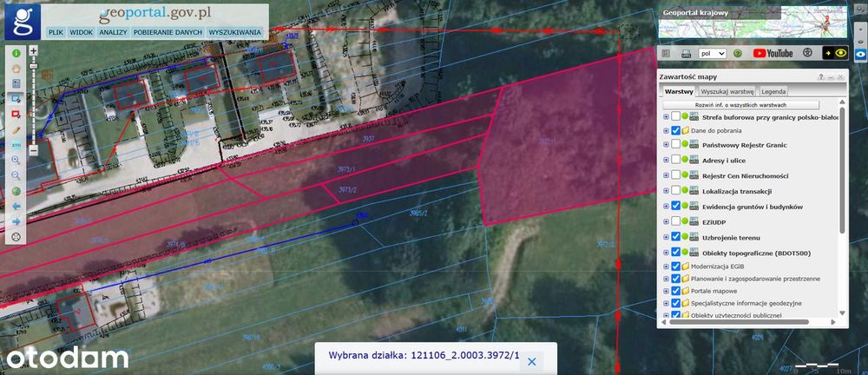Image resolution: width=868 pixels, height=375 pixels.
Task: Open the pol language dropdown
Action: [713, 54]
